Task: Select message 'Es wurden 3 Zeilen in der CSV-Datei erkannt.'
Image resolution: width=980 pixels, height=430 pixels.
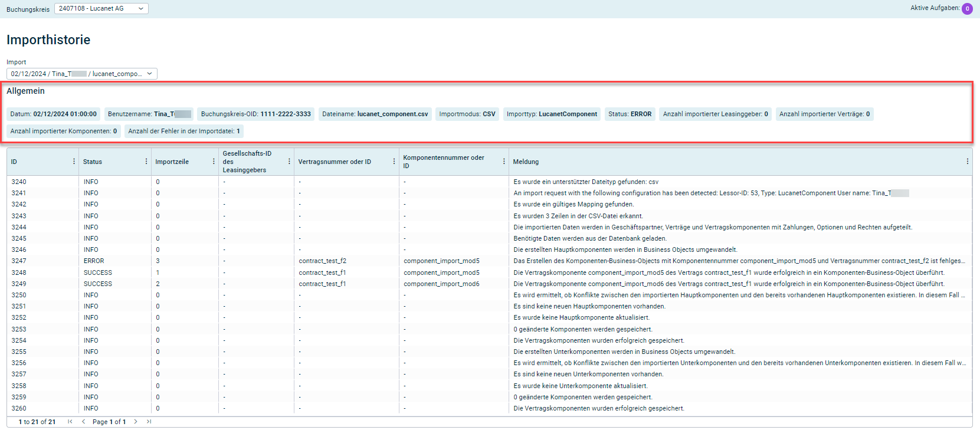Action: pyautogui.click(x=578, y=216)
